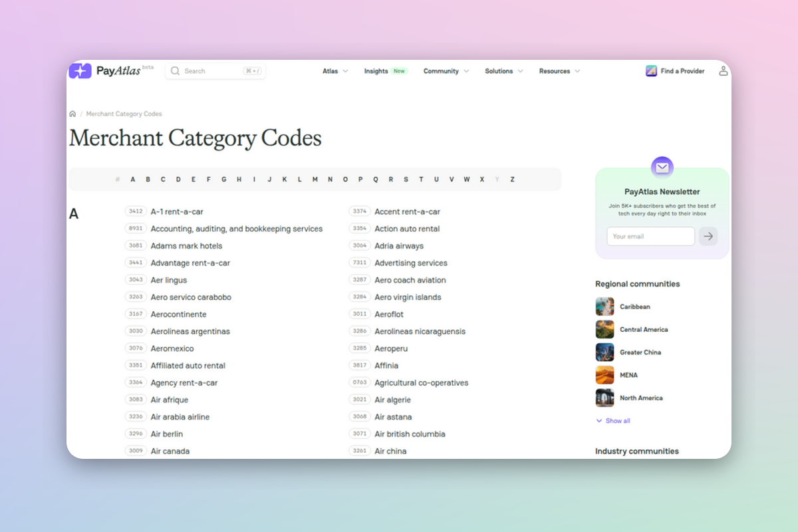Screen dimensions: 798x532
Task: Open Affiliated auto rental entry
Action: pos(188,366)
